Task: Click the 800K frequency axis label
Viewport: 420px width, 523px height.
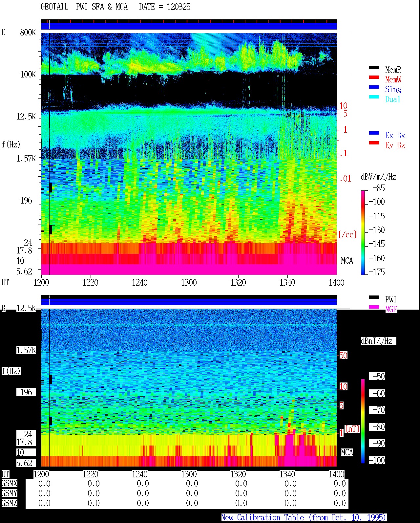Action: tap(28, 32)
